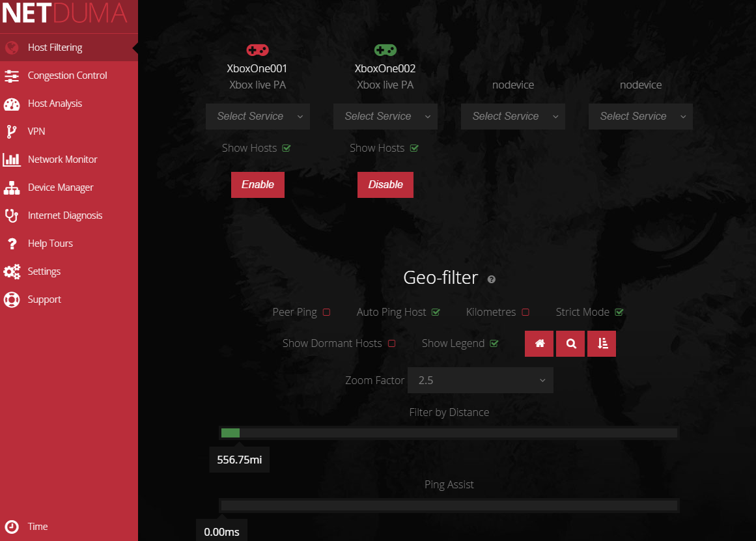Open Select Service dropdown for XboxOne001
Viewport: 756px width, 541px height.
click(257, 116)
